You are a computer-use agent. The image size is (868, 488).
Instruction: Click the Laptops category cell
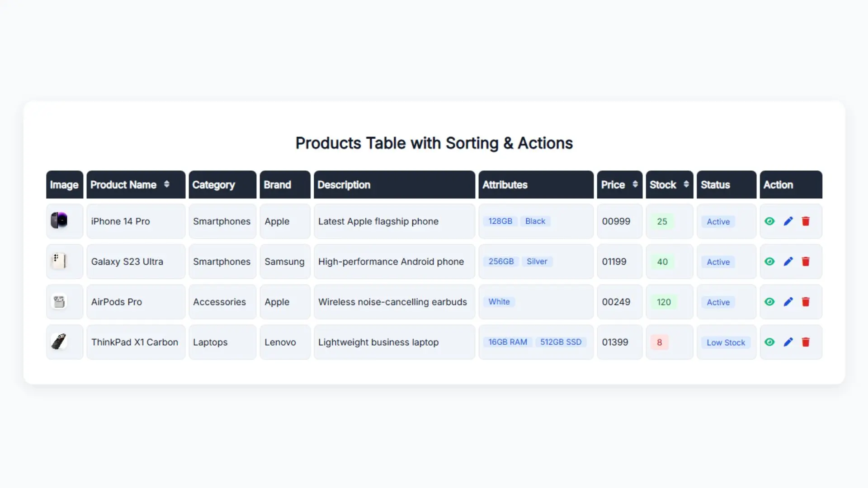tap(222, 342)
